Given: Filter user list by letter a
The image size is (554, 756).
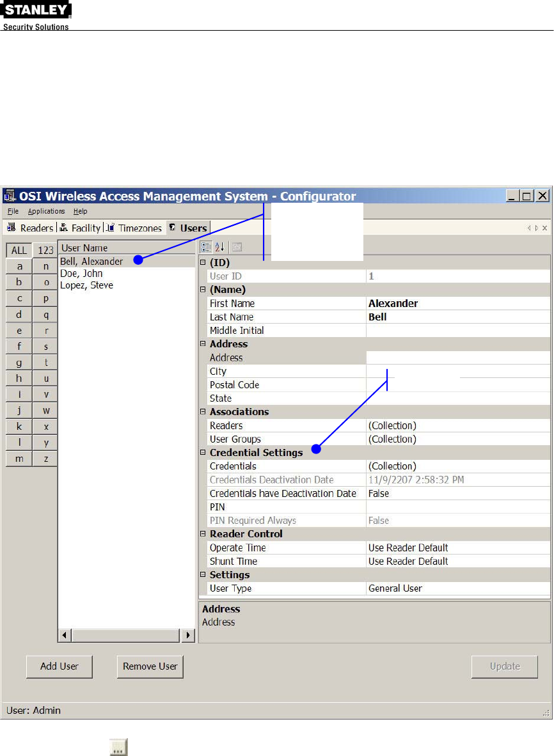Looking at the screenshot, I should tap(19, 266).
